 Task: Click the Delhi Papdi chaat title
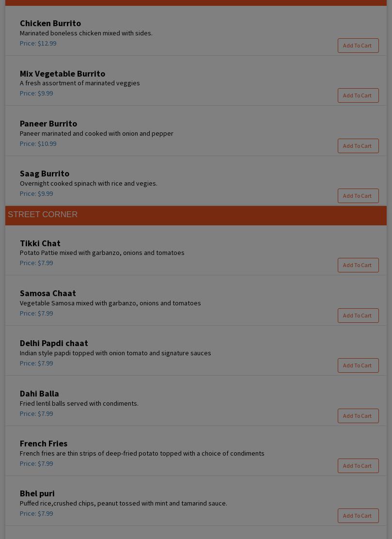[54, 343]
